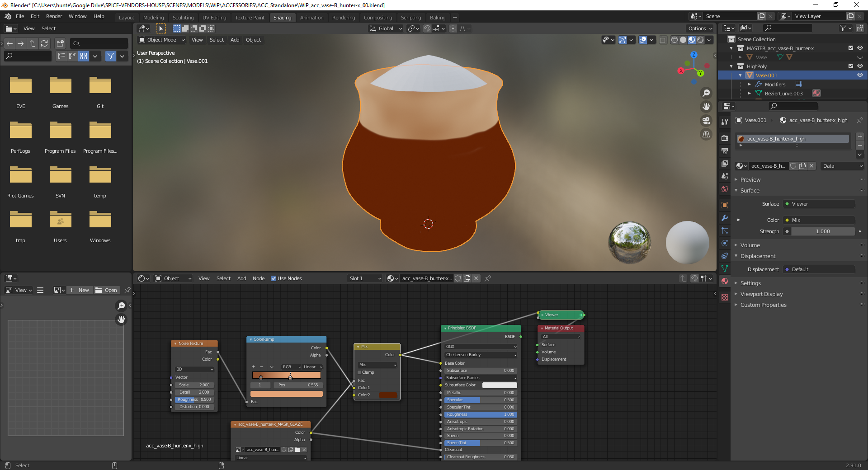Open the Modifier properties wrench tab

(725, 218)
